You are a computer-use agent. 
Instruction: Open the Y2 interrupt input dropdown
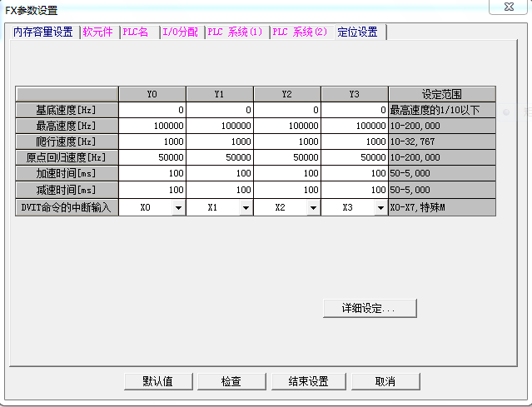[x=313, y=208]
